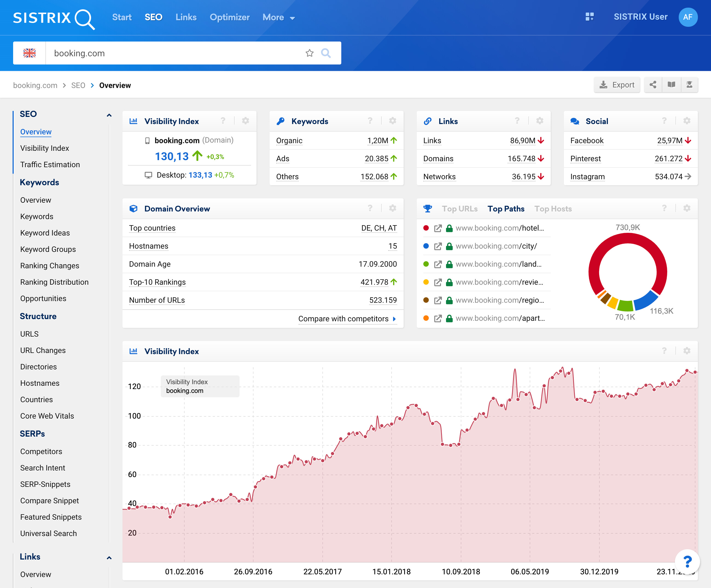
Task: Open help for Links card
Action: point(517,121)
